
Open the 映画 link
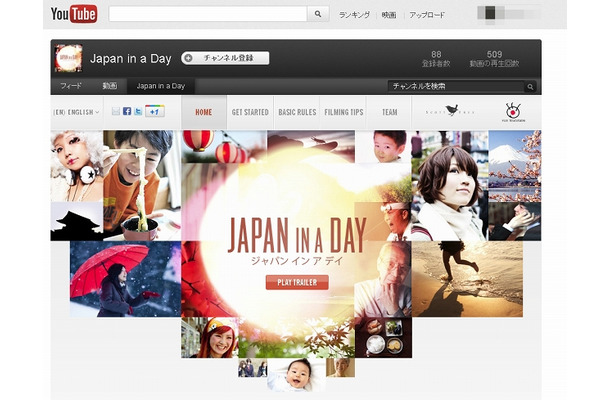[x=389, y=15]
